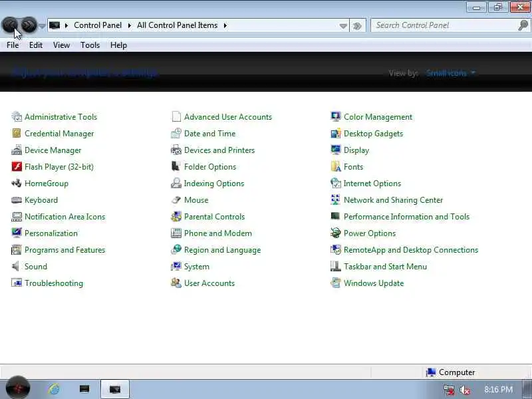Open Notification Area Icons icon
The height and width of the screenshot is (399, 532).
[x=16, y=217]
